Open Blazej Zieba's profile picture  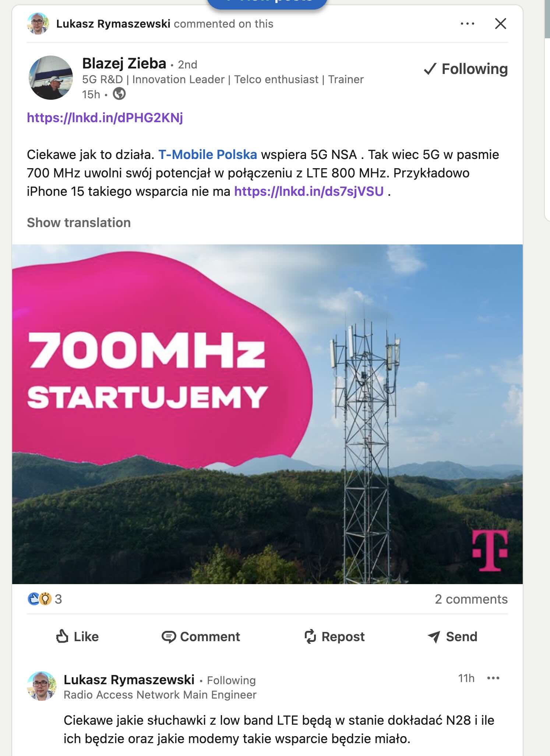[x=51, y=78]
